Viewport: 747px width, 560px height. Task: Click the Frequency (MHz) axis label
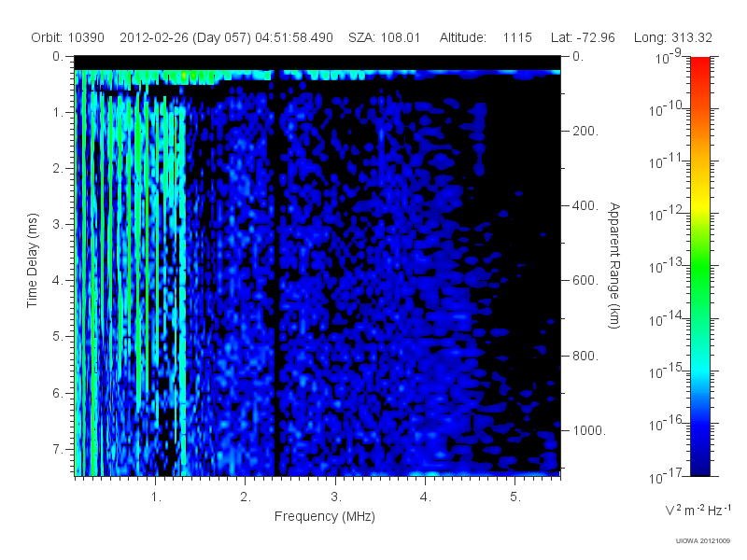tap(324, 516)
